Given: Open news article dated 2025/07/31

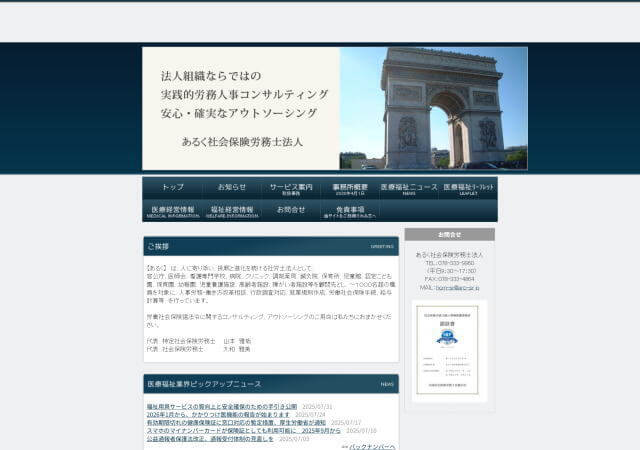Looking at the screenshot, I should (222, 407).
